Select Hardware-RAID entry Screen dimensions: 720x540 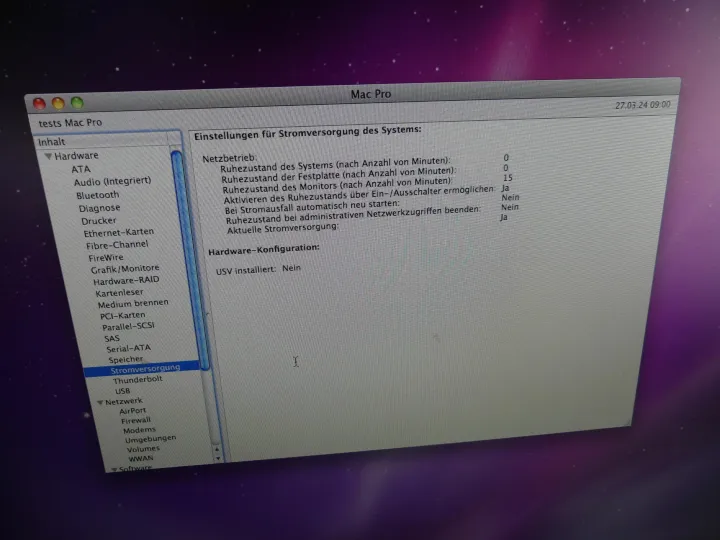click(126, 281)
